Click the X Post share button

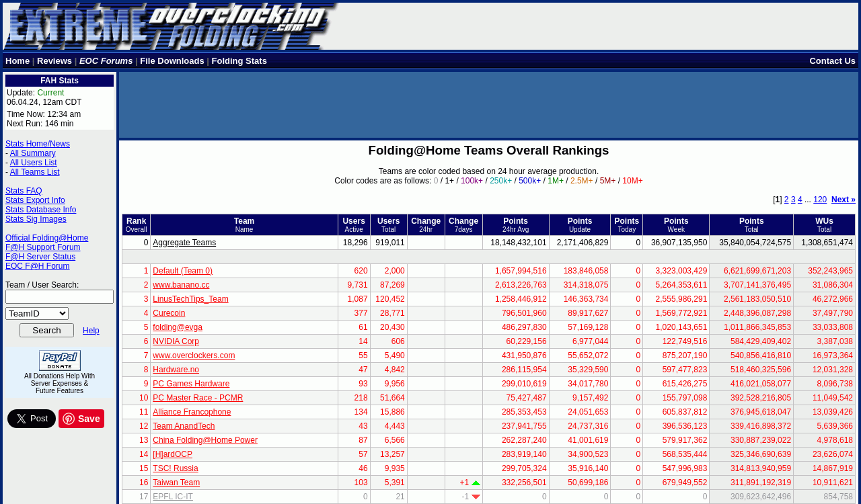pyautogui.click(x=32, y=419)
